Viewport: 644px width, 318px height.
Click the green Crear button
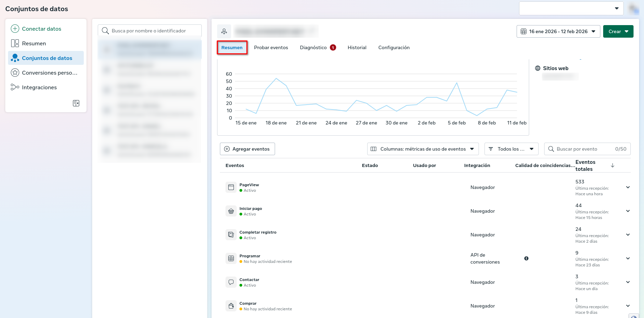[x=618, y=31]
